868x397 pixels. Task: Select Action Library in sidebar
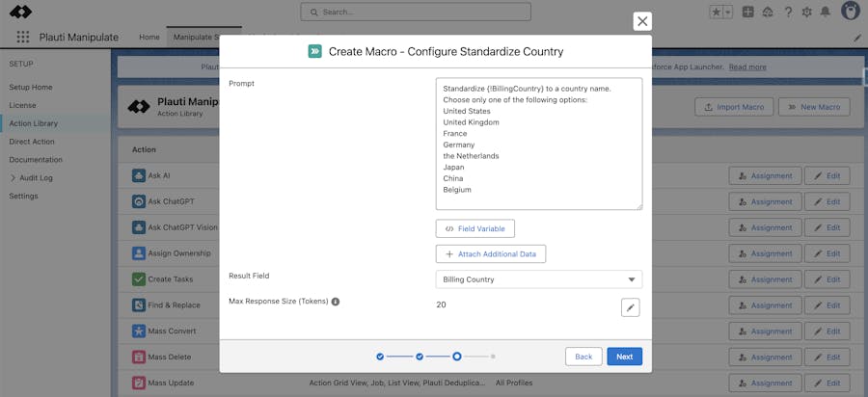pos(33,123)
